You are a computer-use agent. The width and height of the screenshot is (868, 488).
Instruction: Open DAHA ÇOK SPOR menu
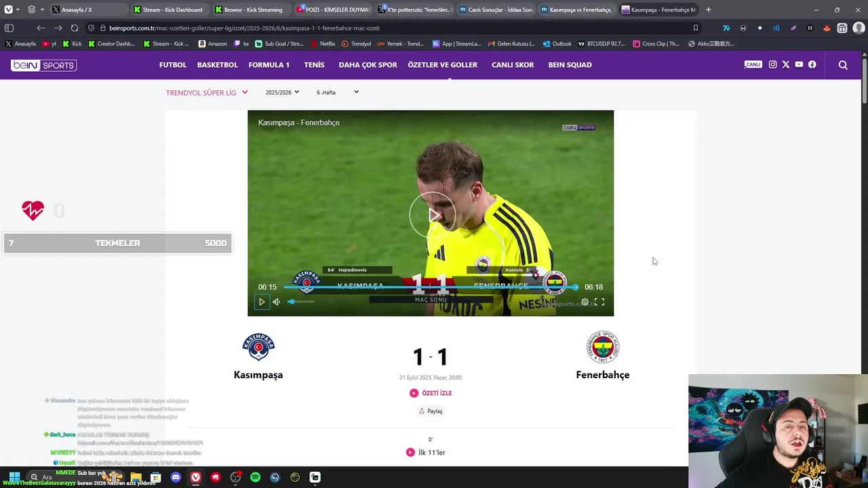click(x=368, y=65)
